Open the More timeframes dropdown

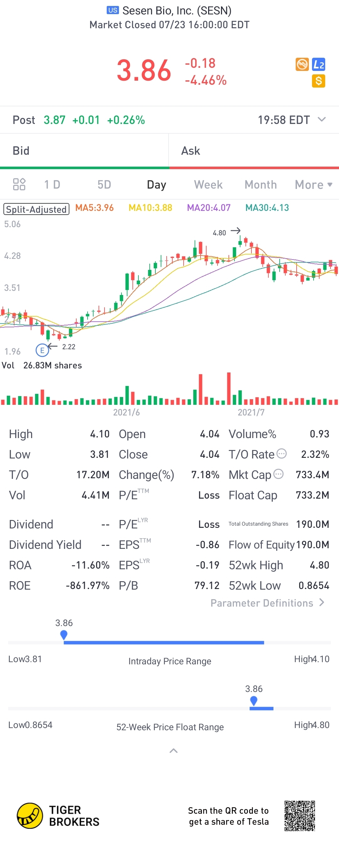313,185
